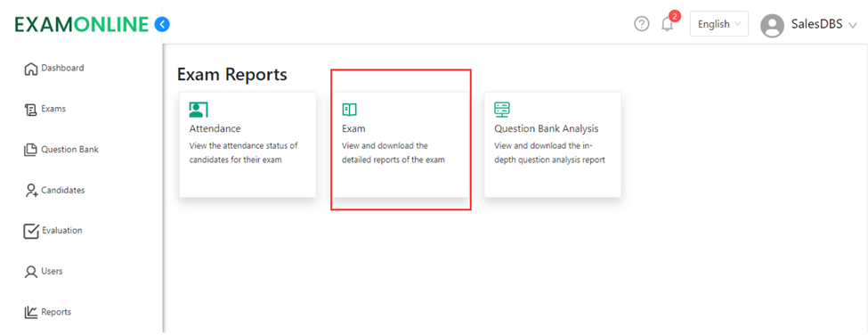Open the English language dropdown

click(718, 24)
